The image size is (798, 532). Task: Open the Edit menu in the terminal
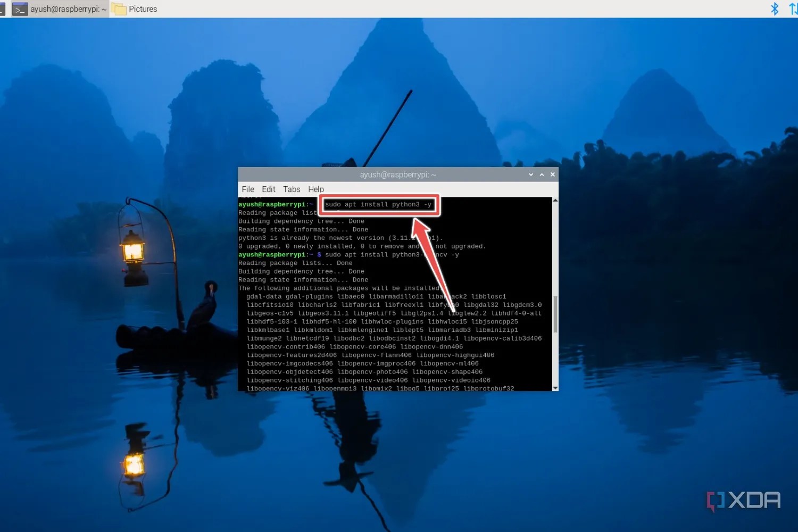tap(269, 189)
